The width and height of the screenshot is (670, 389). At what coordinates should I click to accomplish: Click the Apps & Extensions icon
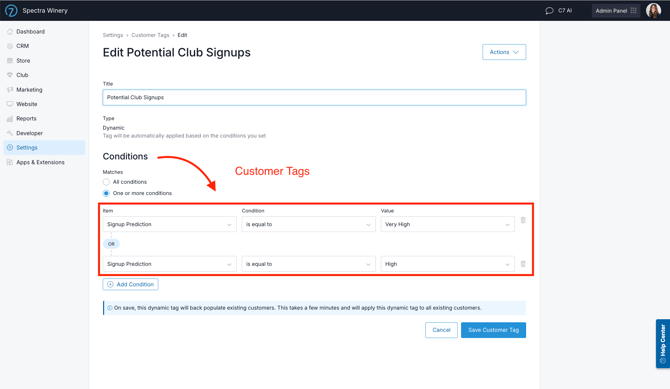click(10, 162)
